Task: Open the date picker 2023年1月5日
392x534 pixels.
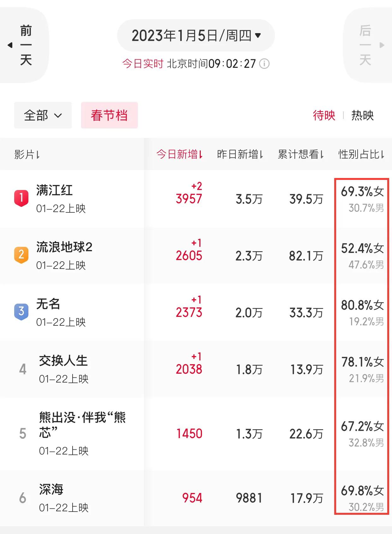Action: click(196, 35)
